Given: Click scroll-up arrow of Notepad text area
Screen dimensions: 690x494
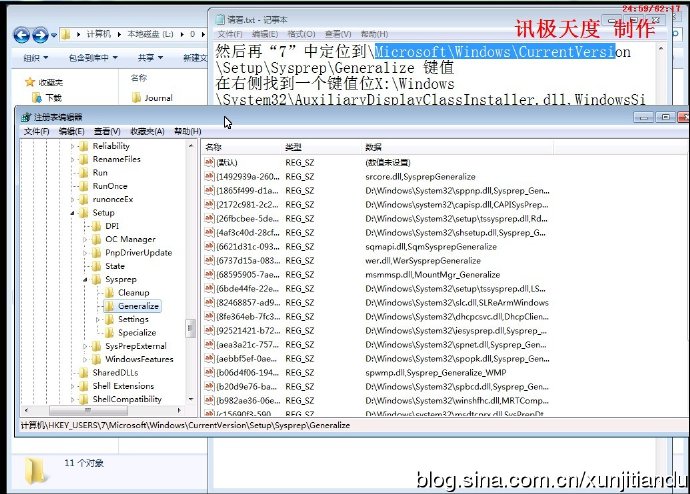Looking at the screenshot, I should point(661,48).
